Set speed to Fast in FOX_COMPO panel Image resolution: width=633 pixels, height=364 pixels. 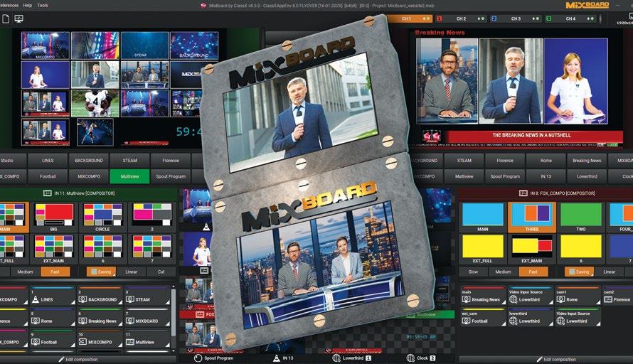click(533, 272)
